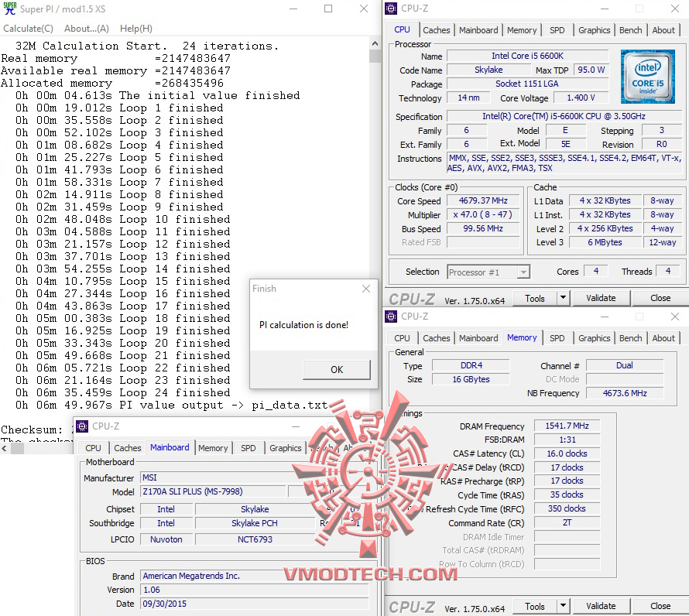Open About tab in Memory CPU-Z window
Viewport: 689px width, 616px height.
(x=663, y=338)
